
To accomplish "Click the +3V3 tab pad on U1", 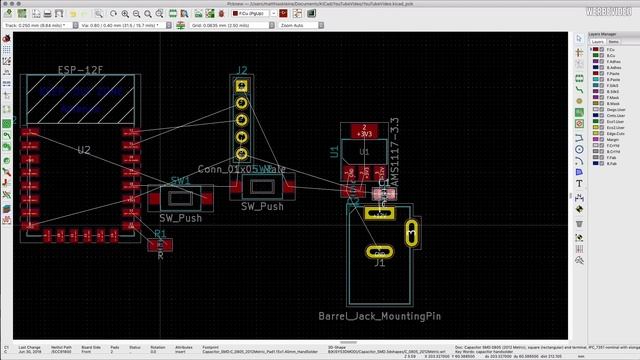I will click(x=364, y=131).
